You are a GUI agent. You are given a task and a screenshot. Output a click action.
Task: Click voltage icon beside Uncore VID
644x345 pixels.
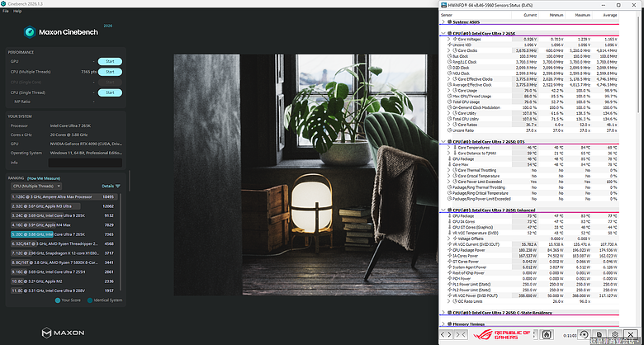[x=449, y=45]
